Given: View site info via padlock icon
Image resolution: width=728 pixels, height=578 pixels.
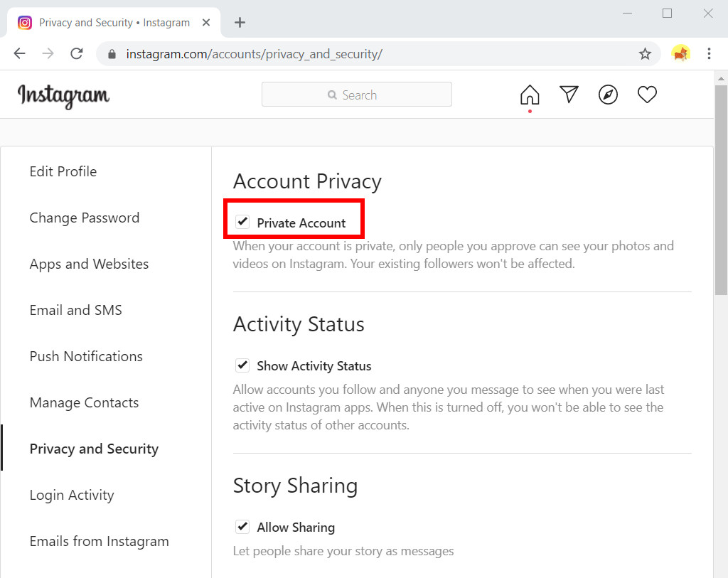Looking at the screenshot, I should (112, 54).
